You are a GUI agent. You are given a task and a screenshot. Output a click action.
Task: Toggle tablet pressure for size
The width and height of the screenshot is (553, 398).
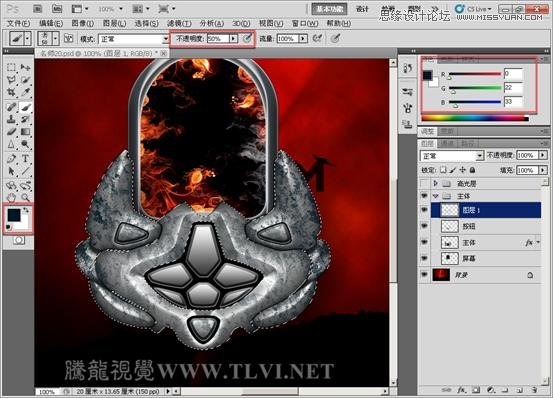coord(335,38)
